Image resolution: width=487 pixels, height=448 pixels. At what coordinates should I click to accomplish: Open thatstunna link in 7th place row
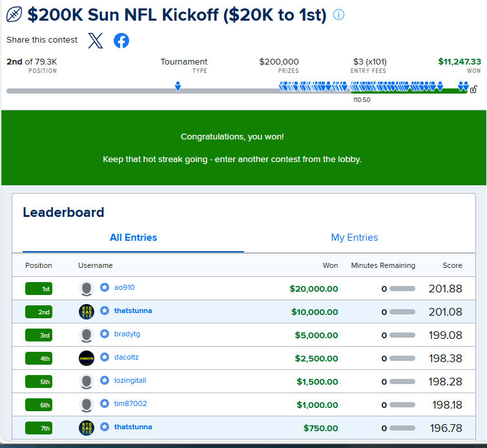click(x=133, y=427)
